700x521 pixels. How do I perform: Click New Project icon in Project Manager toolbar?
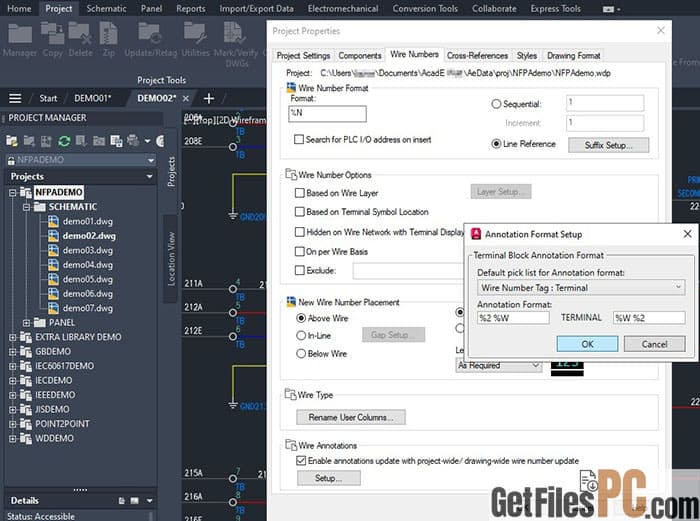coord(29,142)
